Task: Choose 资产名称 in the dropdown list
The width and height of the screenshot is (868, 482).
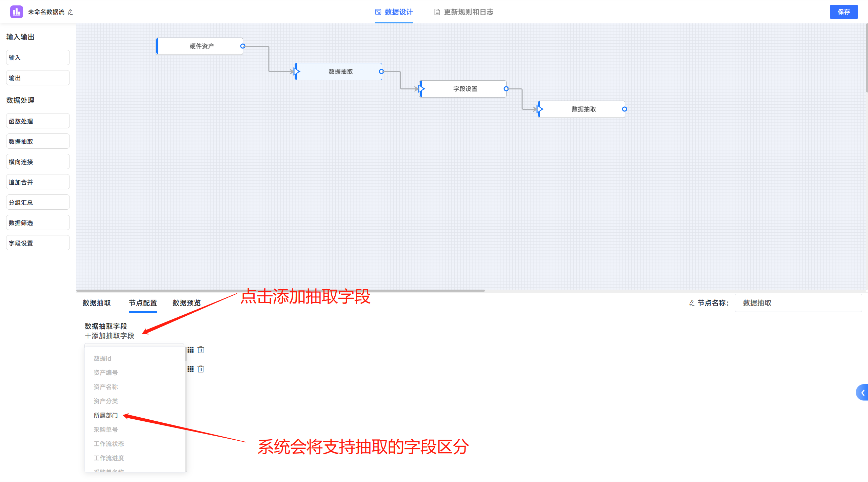Action: click(135, 387)
